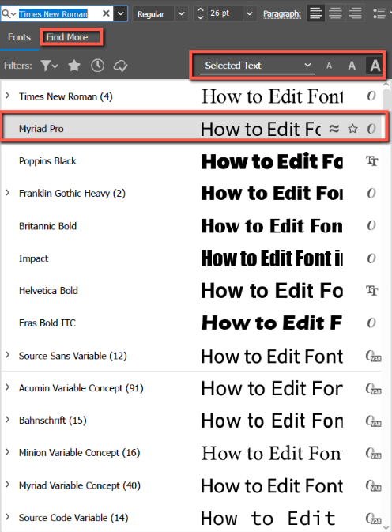This screenshot has height=532, width=392.
Task: Add Myriad Pro to favorites
Action: [x=353, y=129]
